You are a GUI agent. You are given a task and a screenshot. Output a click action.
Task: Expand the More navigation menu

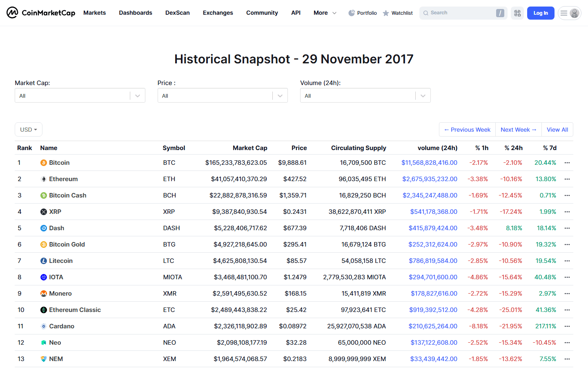pyautogui.click(x=325, y=13)
